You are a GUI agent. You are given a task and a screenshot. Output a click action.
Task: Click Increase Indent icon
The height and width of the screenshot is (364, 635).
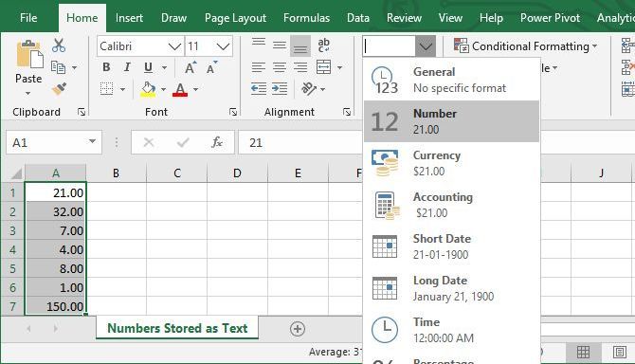pos(280,89)
